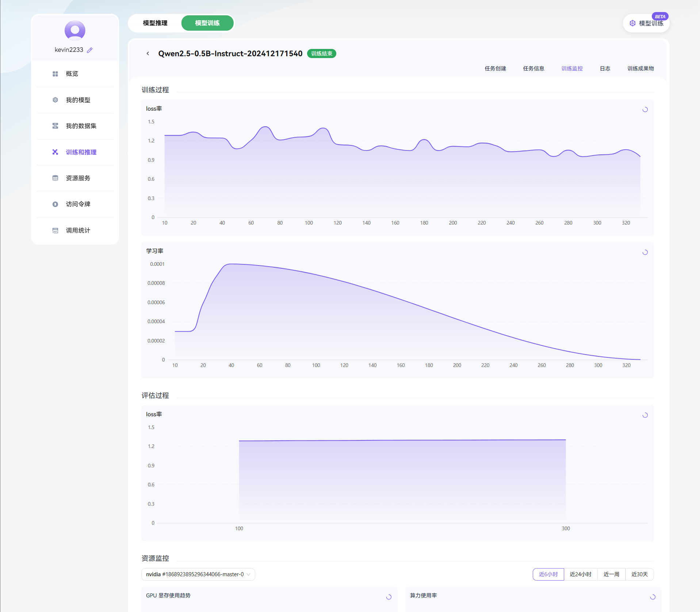Click the pencil icon beside kevin2233
Screen dimensions: 700x612
(x=90, y=50)
